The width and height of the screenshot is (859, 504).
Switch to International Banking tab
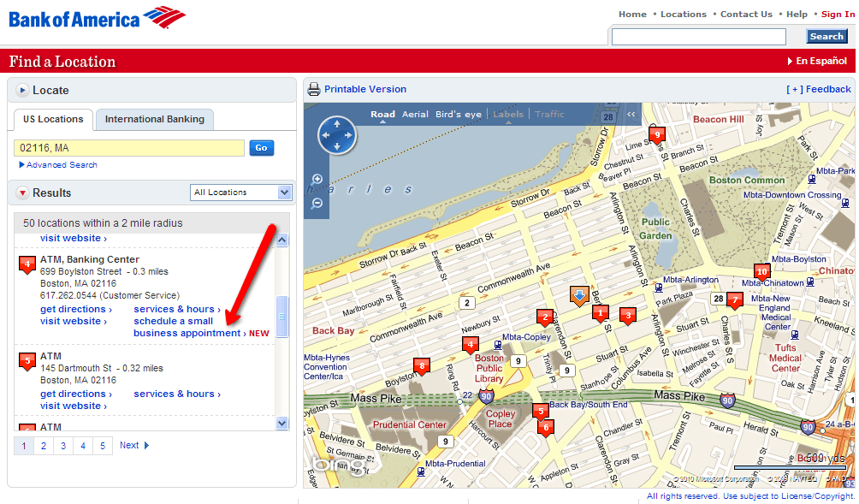coord(155,120)
